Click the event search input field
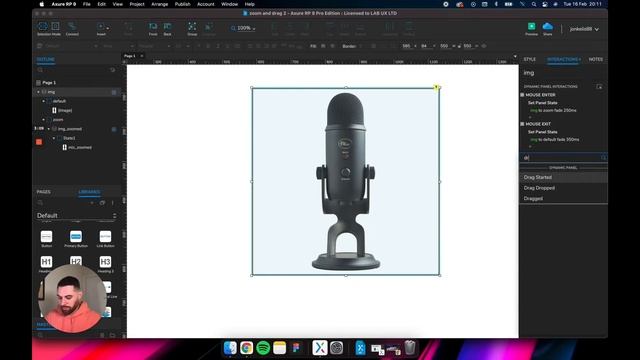The width and height of the screenshot is (640, 360). pyautogui.click(x=563, y=158)
